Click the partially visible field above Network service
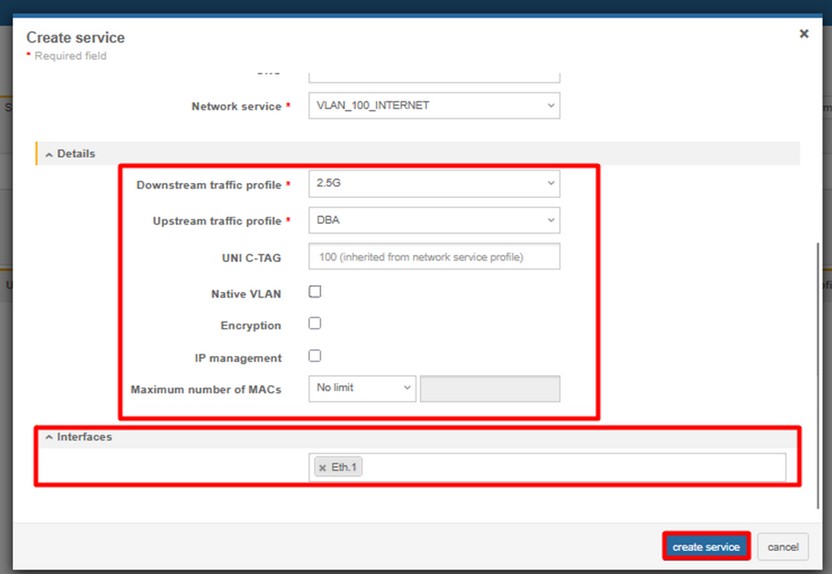This screenshot has width=832, height=574. coord(434,75)
